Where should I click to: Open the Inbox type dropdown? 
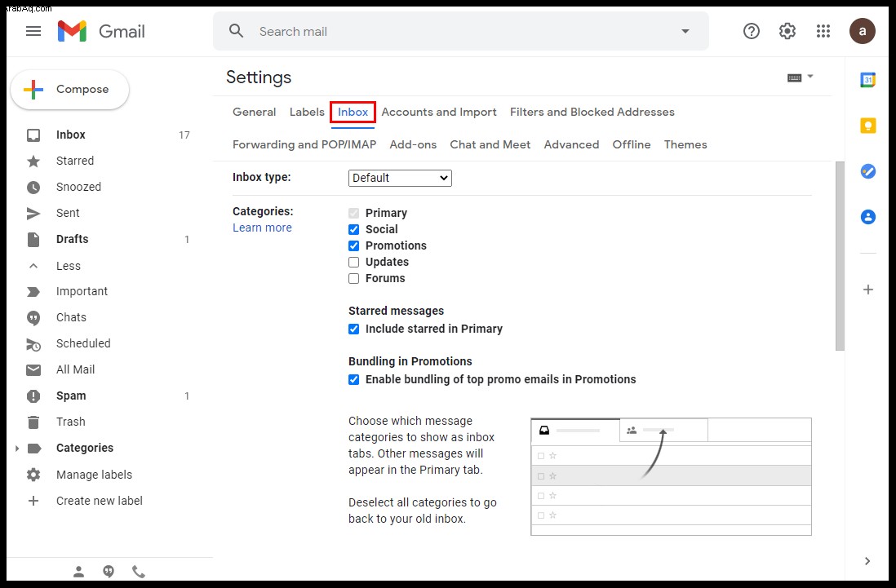[400, 178]
